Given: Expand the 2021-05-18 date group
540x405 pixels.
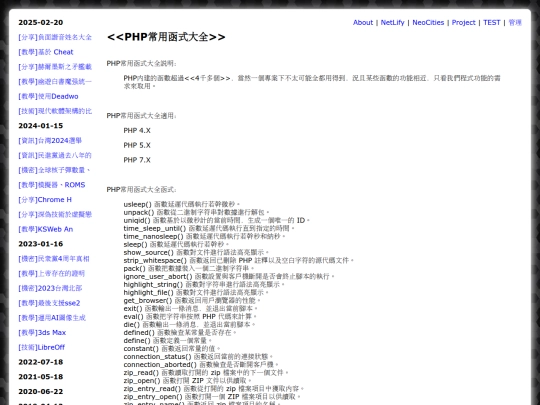Looking at the screenshot, I should coord(41,377).
